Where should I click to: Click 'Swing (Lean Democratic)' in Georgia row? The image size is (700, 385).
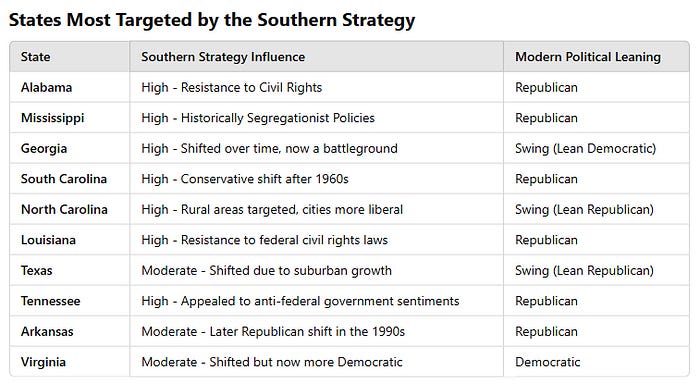[x=585, y=148]
